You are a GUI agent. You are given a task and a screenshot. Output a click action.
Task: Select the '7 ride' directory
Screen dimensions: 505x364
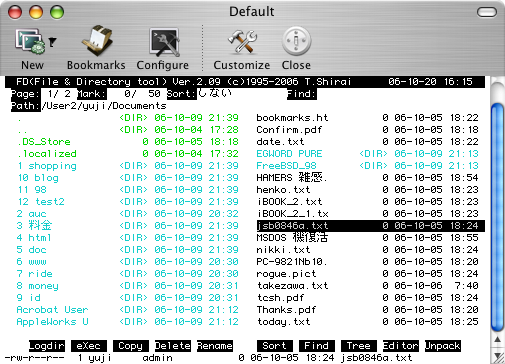click(x=128, y=274)
